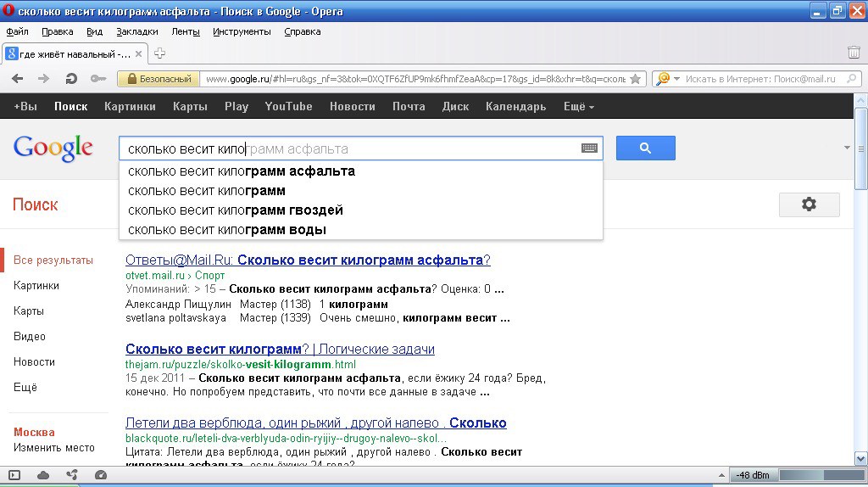This screenshot has width=868, height=487.
Task: Go to Картинки in the black Google bar
Action: tap(130, 106)
